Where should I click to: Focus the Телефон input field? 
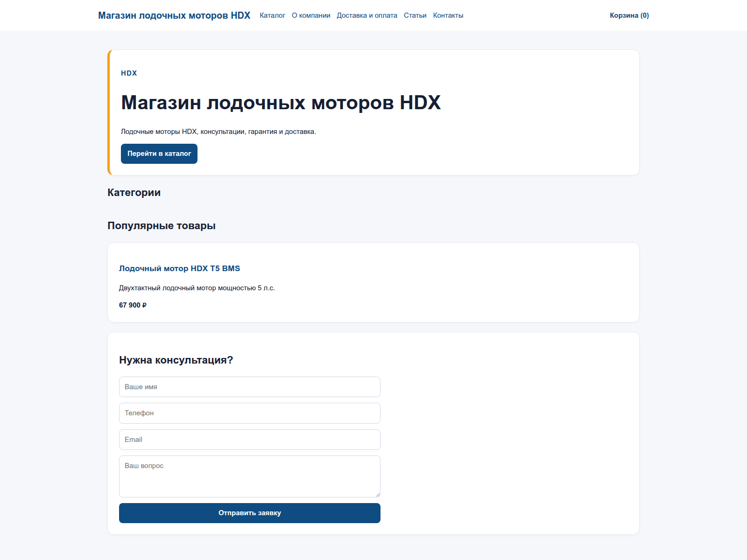pyautogui.click(x=250, y=413)
